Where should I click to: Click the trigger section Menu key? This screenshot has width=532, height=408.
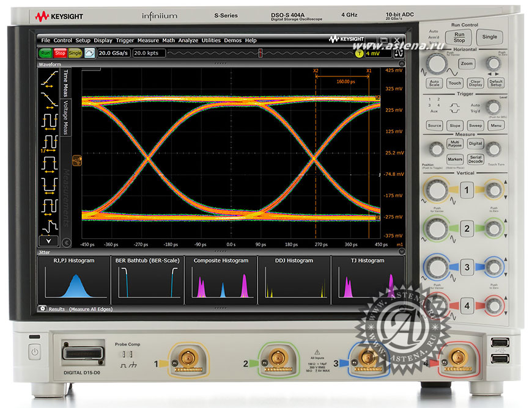point(496,125)
